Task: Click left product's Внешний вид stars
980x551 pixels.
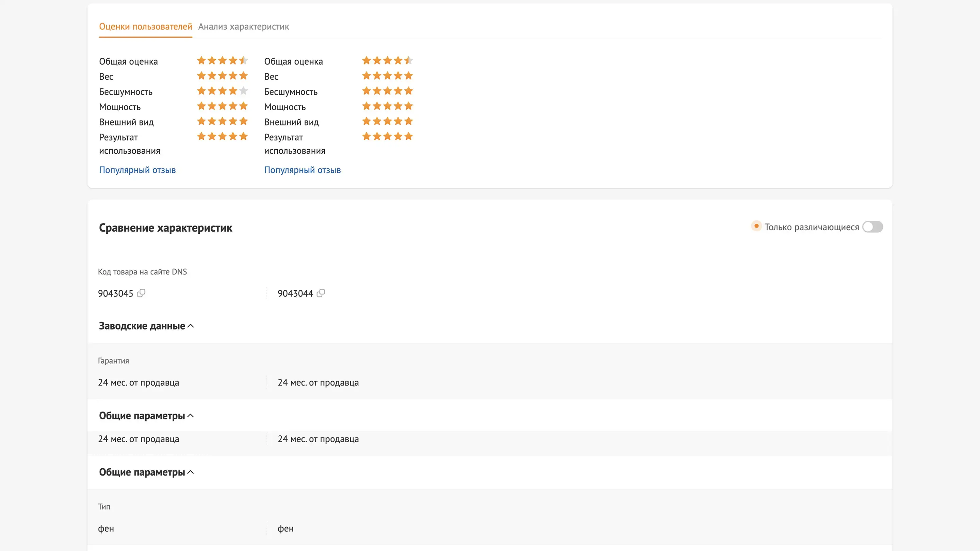Action: coord(222,121)
